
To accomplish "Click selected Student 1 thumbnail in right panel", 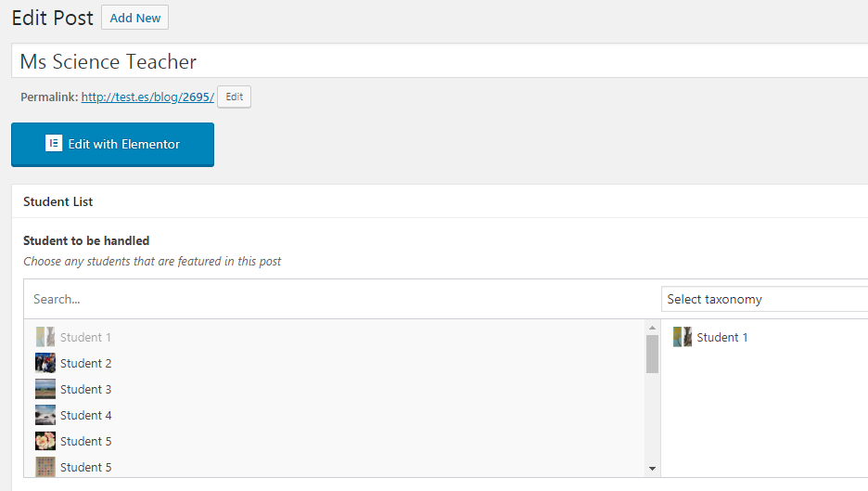I will pyautogui.click(x=683, y=337).
